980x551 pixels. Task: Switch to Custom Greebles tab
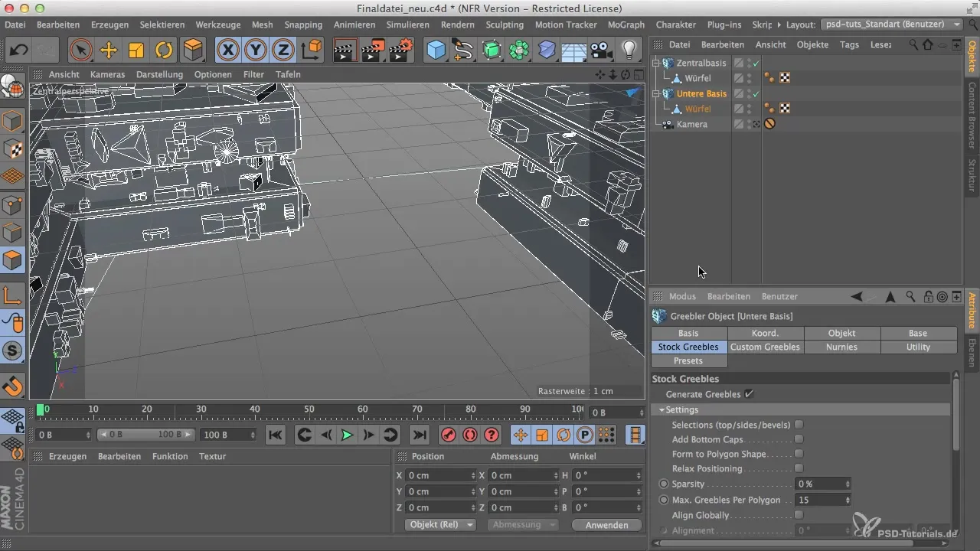click(765, 347)
